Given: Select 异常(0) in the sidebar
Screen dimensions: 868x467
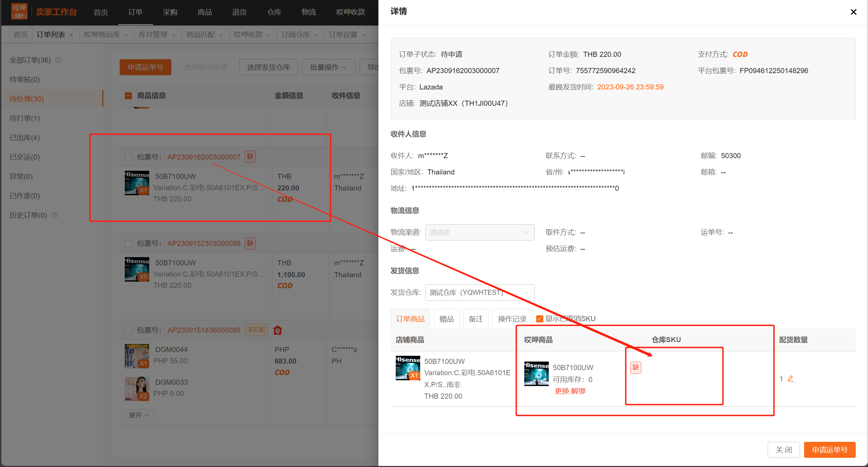Looking at the screenshot, I should pos(21,176).
